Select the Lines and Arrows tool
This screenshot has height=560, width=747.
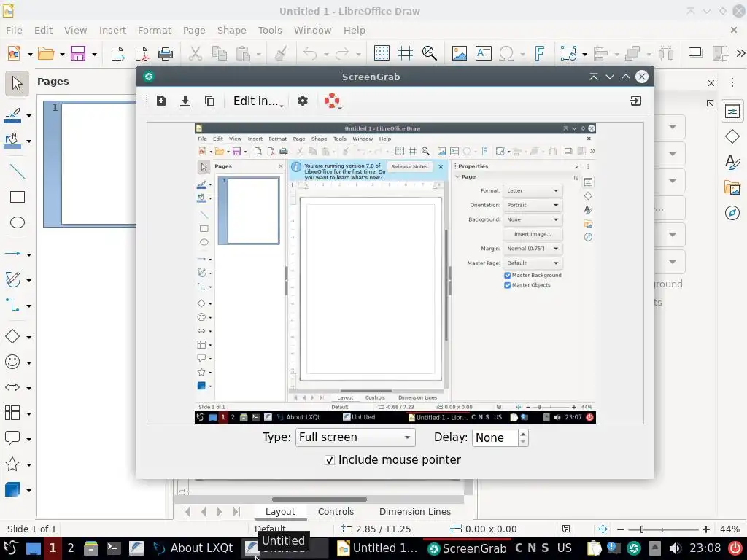coord(12,254)
